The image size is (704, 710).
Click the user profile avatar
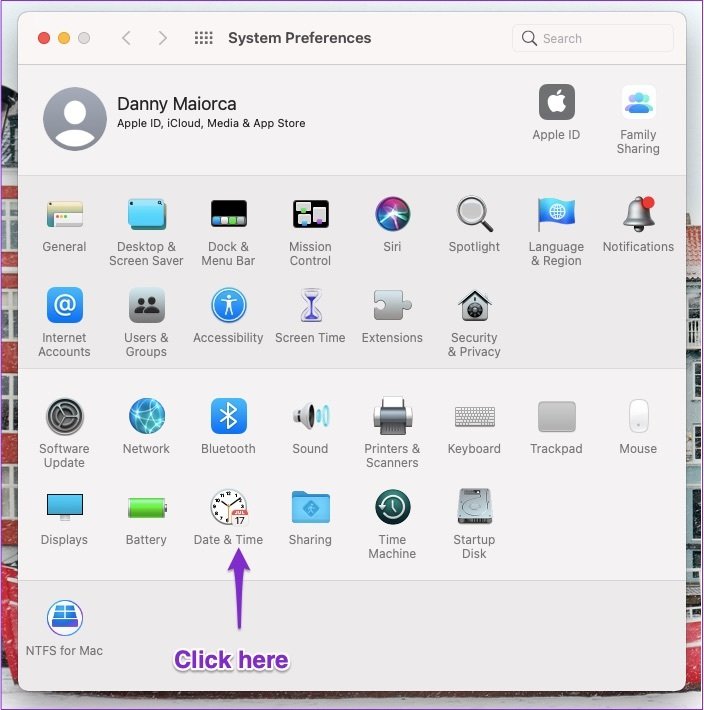point(75,119)
